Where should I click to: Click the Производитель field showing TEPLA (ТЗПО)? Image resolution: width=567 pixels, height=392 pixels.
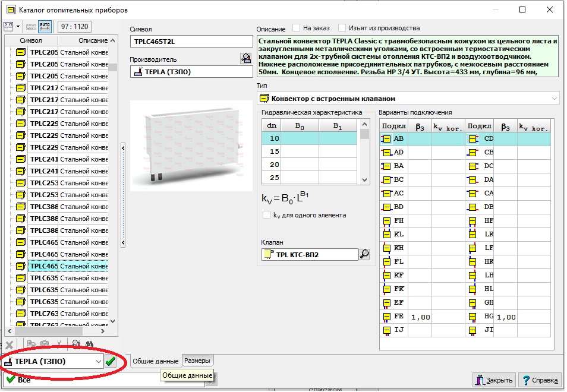pos(191,72)
